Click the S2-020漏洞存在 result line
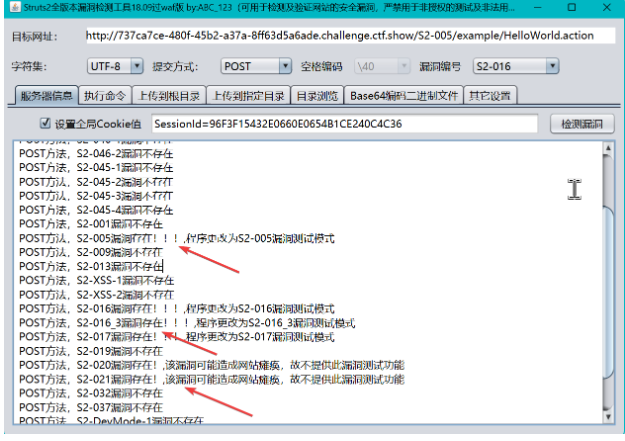 tap(212, 365)
